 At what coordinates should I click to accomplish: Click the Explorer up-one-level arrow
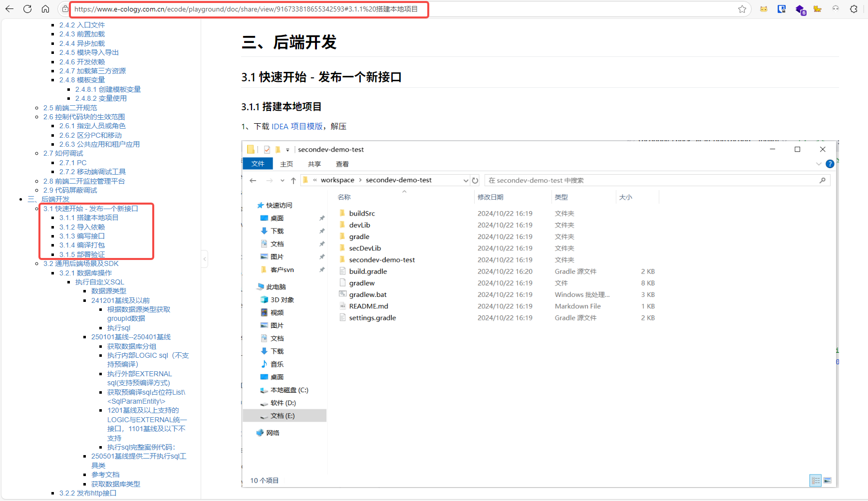point(293,181)
